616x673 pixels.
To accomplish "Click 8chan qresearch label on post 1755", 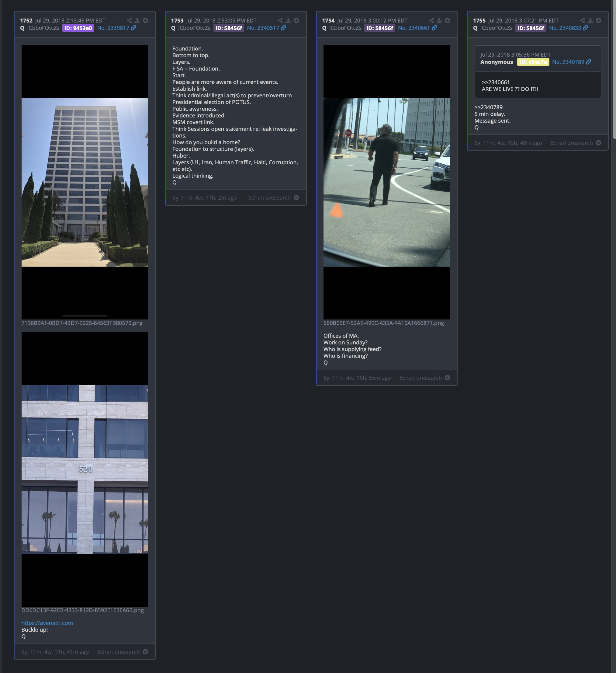I will tap(572, 143).
